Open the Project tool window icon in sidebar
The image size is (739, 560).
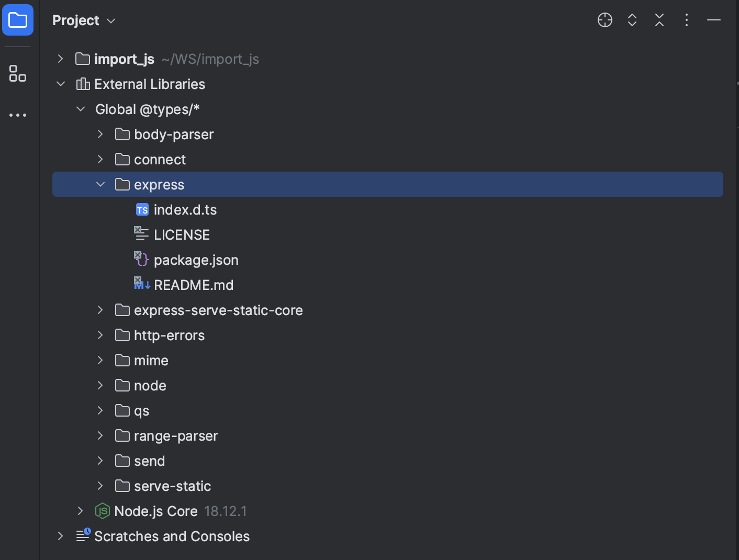(x=17, y=20)
